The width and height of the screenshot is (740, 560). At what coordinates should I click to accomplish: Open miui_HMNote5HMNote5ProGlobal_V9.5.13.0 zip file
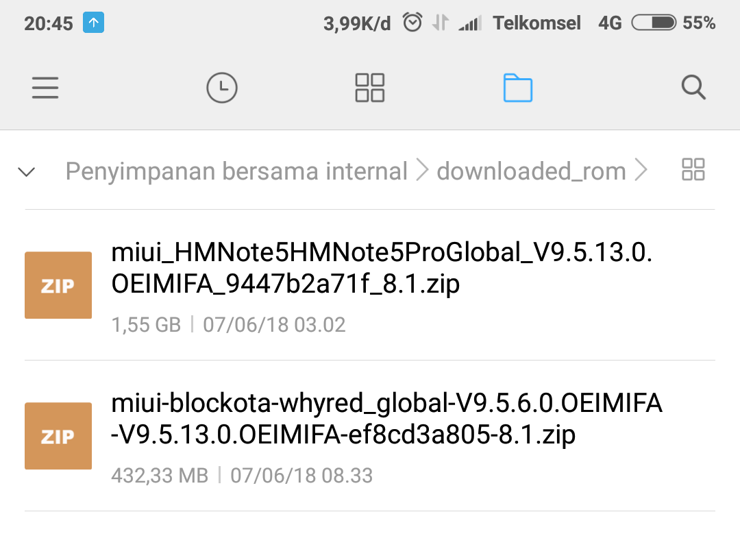(x=381, y=268)
